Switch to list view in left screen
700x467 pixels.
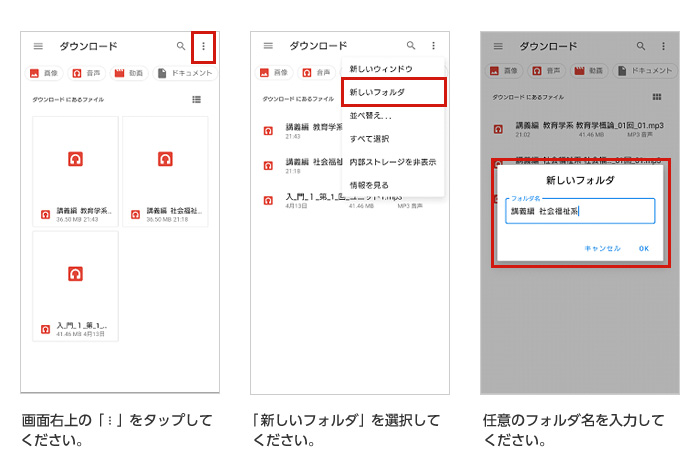coord(196,100)
